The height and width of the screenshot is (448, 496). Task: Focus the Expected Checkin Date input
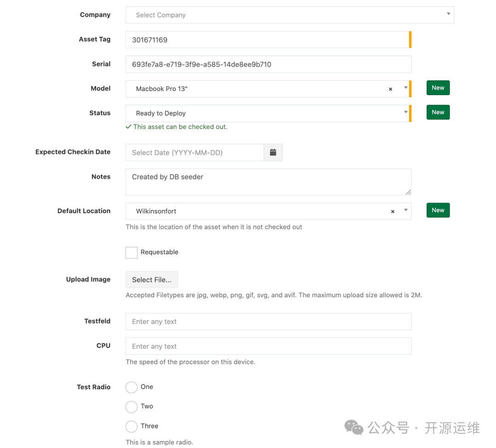(x=195, y=153)
